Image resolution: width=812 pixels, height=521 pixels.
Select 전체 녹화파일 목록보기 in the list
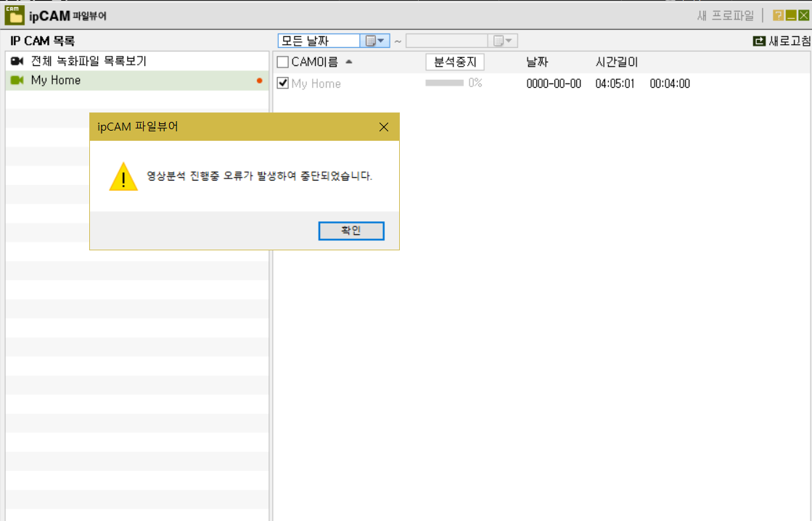[x=137, y=61]
